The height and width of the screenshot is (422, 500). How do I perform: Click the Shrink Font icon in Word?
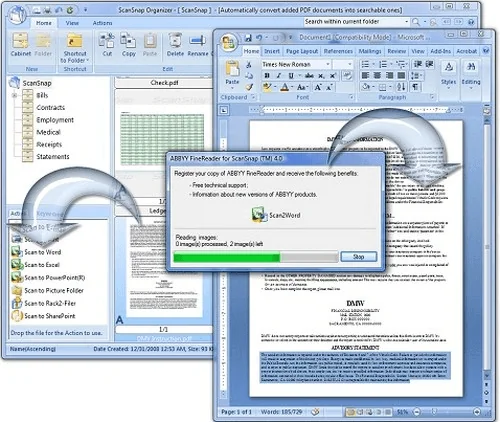(x=329, y=87)
